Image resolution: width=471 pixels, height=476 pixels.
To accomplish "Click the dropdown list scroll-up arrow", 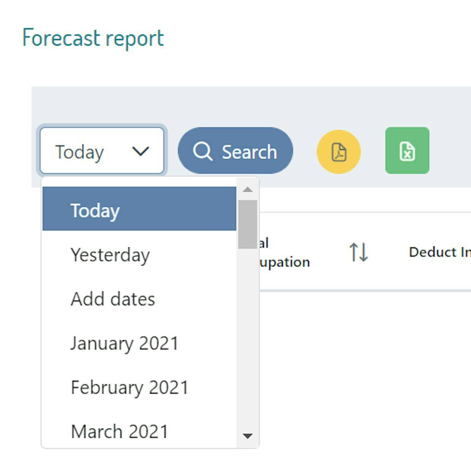I will tap(248, 189).
